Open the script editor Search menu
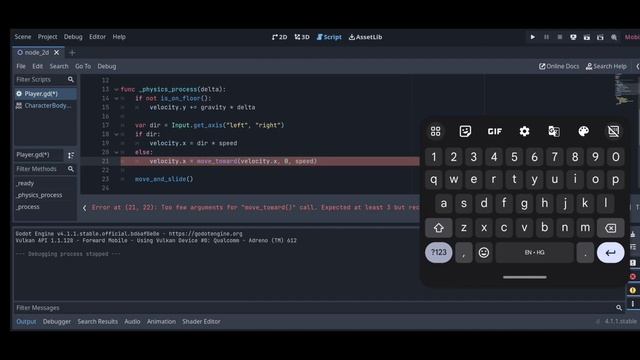The width and height of the screenshot is (640, 360). [59, 66]
